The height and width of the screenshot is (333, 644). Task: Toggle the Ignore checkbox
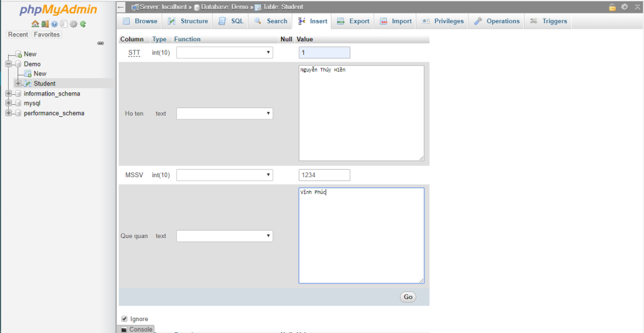click(x=125, y=319)
